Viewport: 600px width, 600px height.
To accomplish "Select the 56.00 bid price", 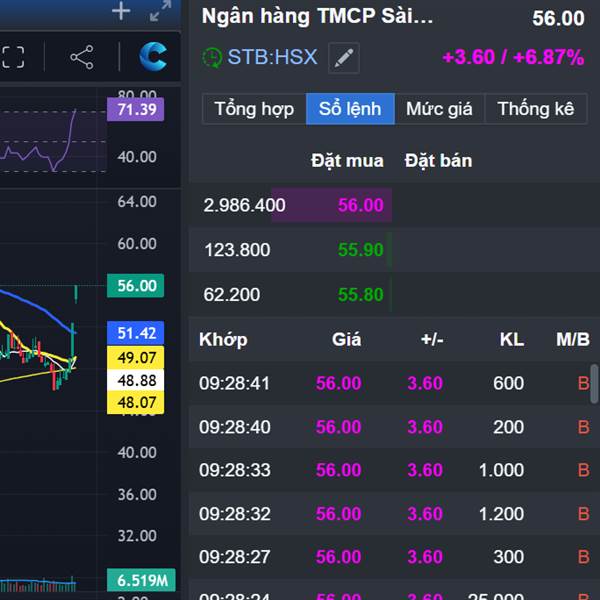I will tap(360, 205).
